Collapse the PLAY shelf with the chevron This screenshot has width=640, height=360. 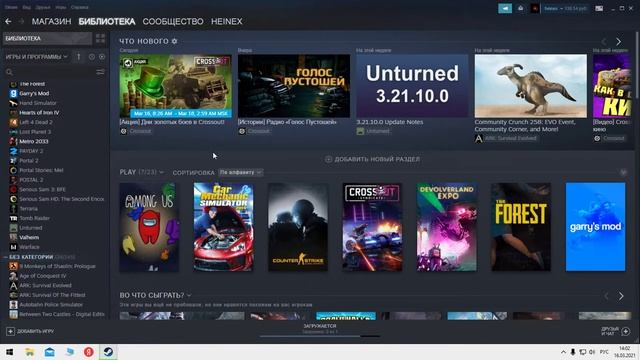[x=623, y=172]
